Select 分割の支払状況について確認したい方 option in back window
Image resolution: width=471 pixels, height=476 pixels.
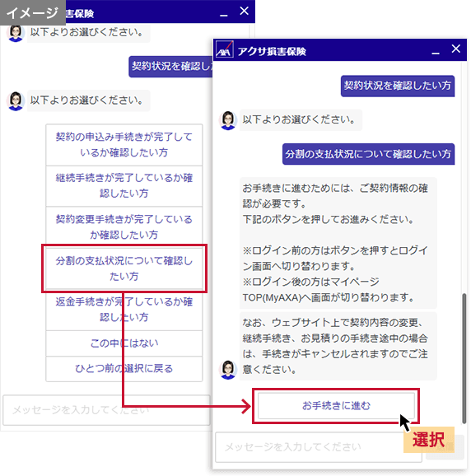point(124,268)
